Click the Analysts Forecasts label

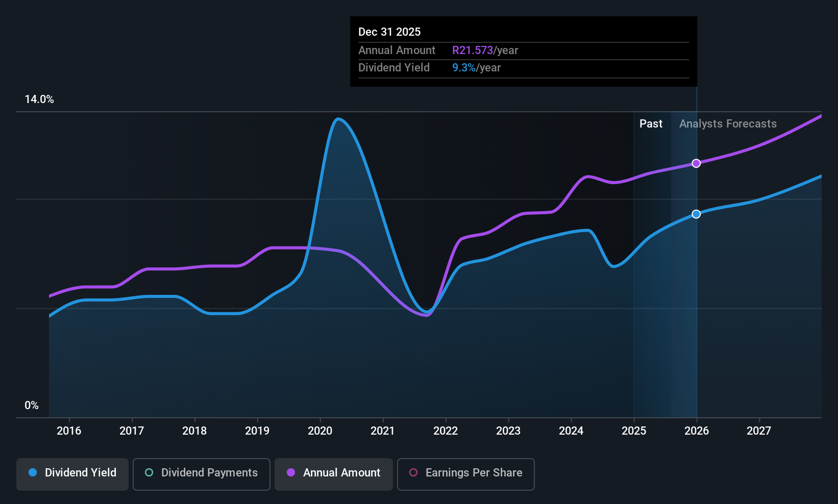(728, 124)
